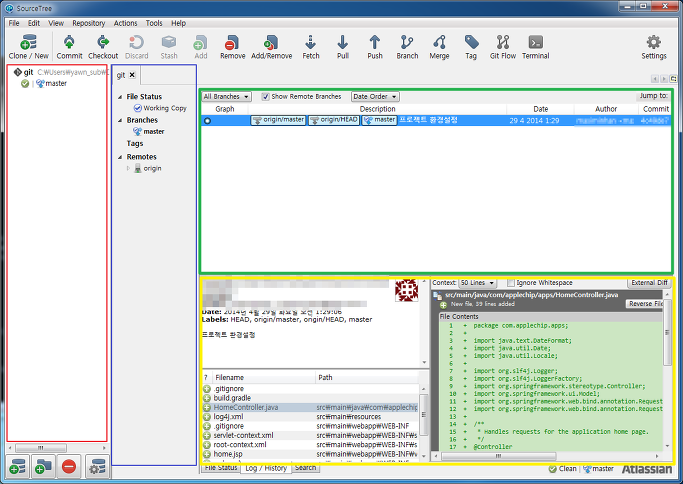The width and height of the screenshot is (683, 484).
Task: Click the Pull toolbar icon
Action: (343, 47)
